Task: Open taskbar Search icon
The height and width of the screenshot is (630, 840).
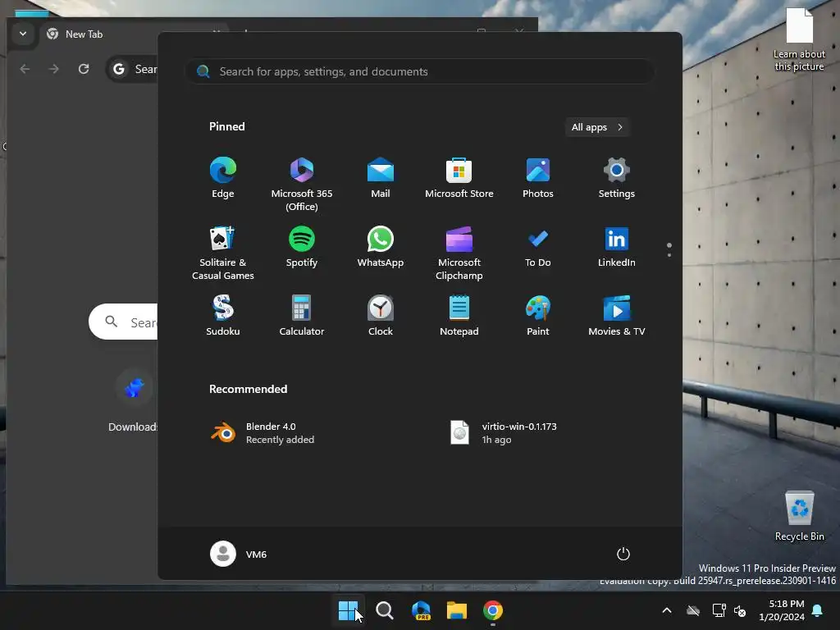Action: click(384, 610)
